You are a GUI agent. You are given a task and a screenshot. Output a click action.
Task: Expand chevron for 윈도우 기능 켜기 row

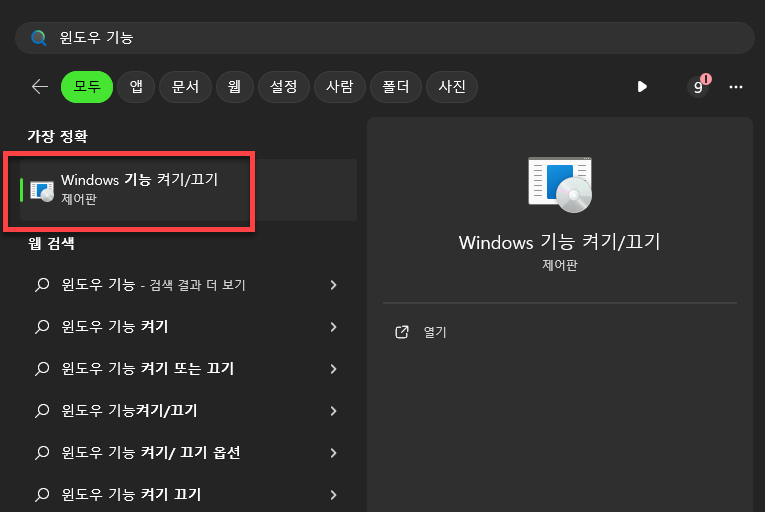tap(334, 327)
